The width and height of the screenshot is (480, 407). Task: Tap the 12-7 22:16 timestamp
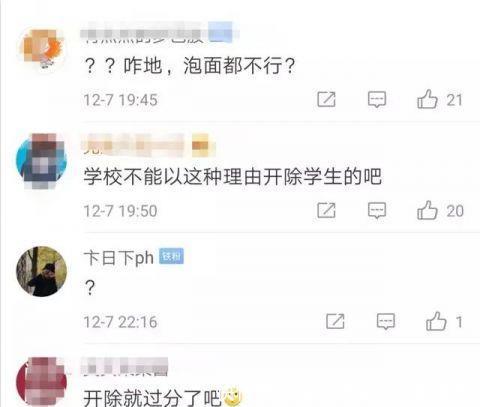click(120, 322)
